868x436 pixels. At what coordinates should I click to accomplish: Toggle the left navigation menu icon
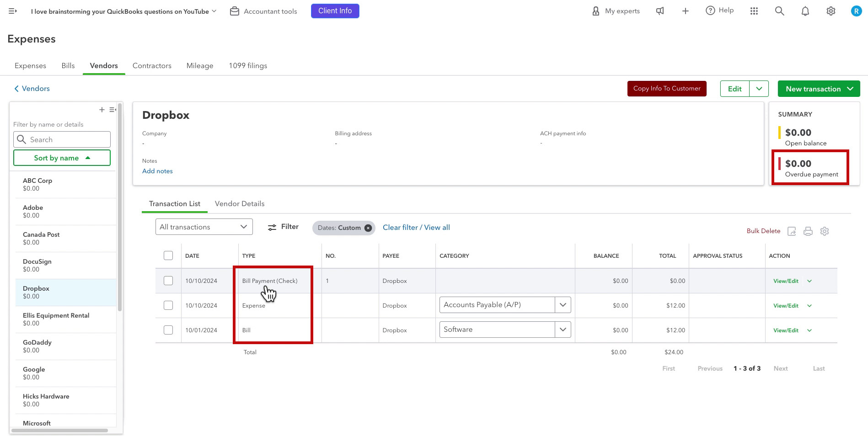(13, 11)
